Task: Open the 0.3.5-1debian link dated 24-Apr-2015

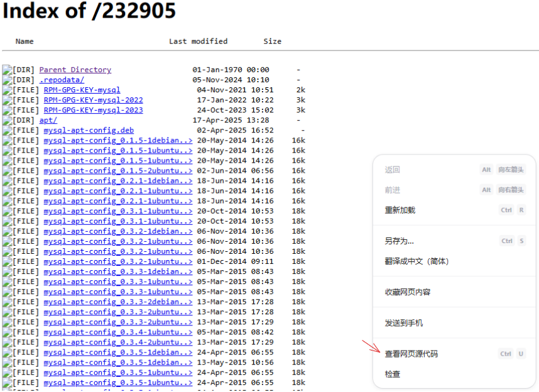Action: [x=118, y=352]
